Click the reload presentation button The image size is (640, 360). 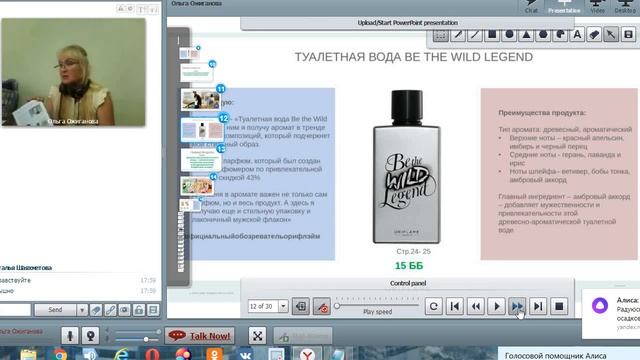pos(433,306)
